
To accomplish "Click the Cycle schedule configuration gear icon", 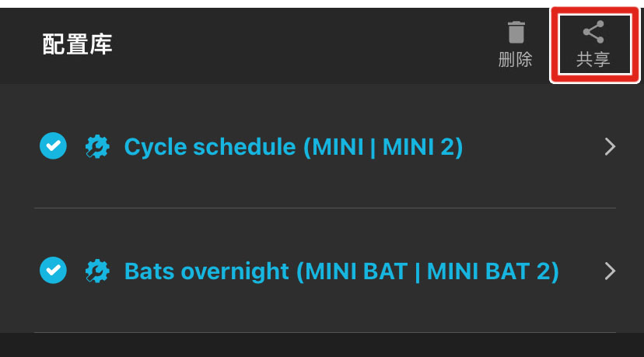I will (x=96, y=146).
